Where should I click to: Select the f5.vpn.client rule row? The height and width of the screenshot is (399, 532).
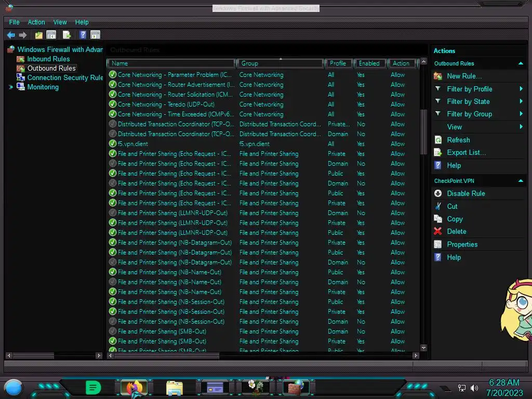(263, 143)
